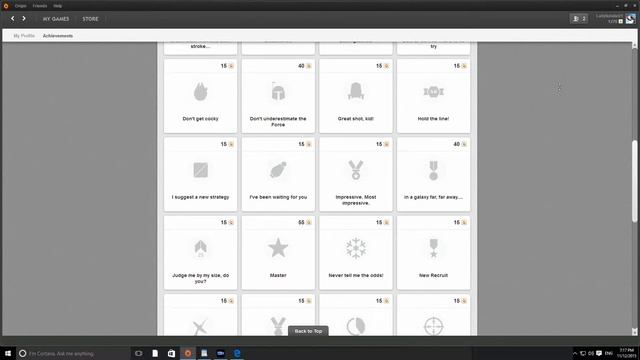Click the crossed sabers achievement icon
Image resolution: width=640 pixels, height=360 pixels.
(x=200, y=328)
